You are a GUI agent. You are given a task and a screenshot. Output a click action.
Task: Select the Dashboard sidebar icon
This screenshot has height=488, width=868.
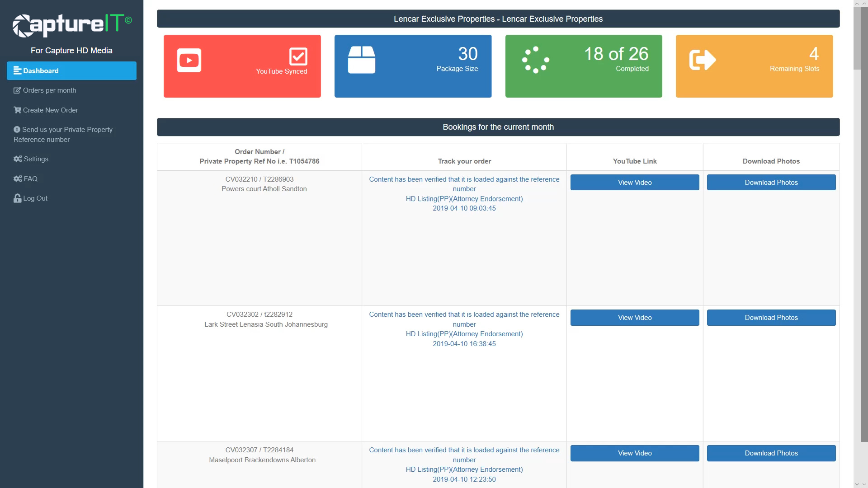point(17,70)
